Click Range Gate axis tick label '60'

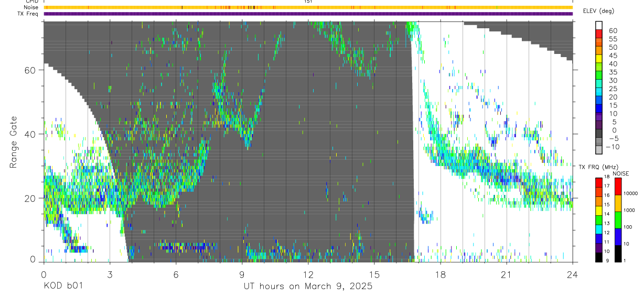(x=30, y=70)
